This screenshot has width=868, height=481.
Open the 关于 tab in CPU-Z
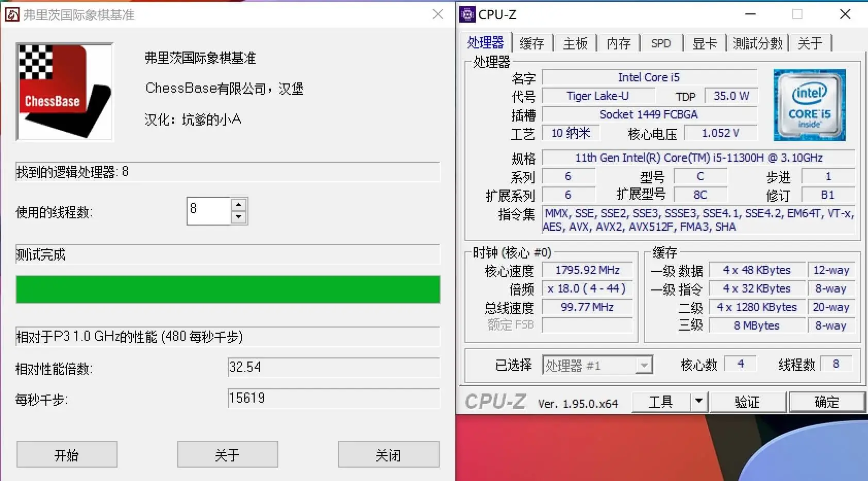click(x=810, y=44)
